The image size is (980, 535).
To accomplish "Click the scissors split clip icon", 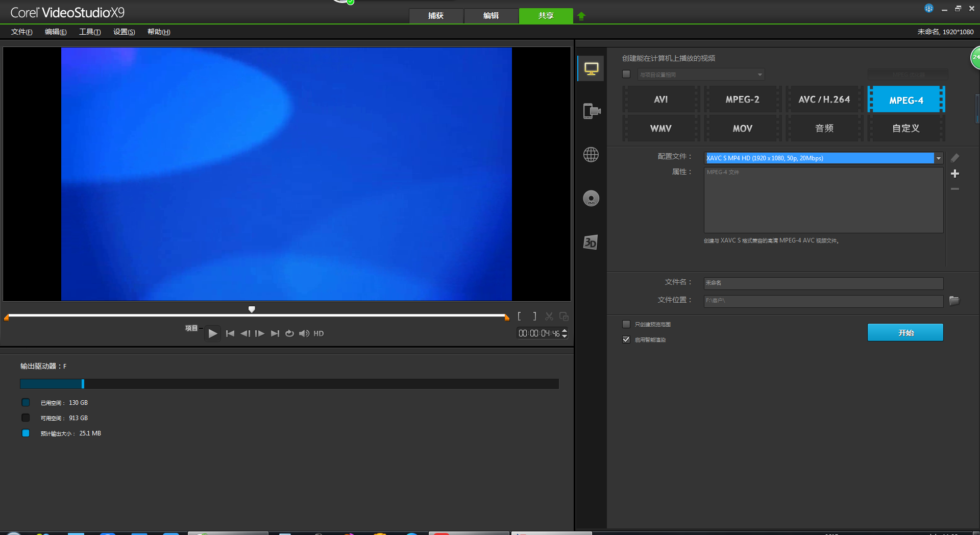I will coord(549,317).
